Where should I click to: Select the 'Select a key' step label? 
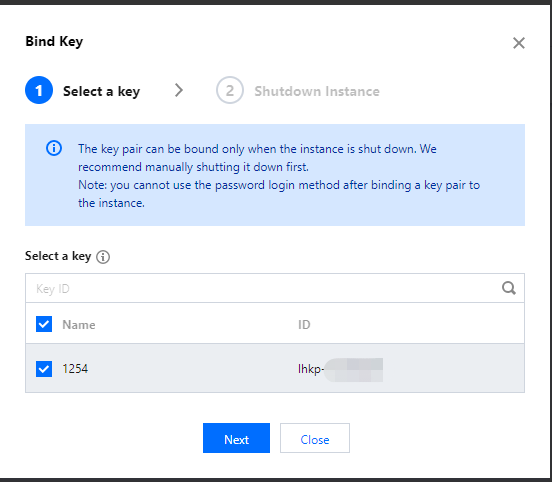(x=101, y=92)
